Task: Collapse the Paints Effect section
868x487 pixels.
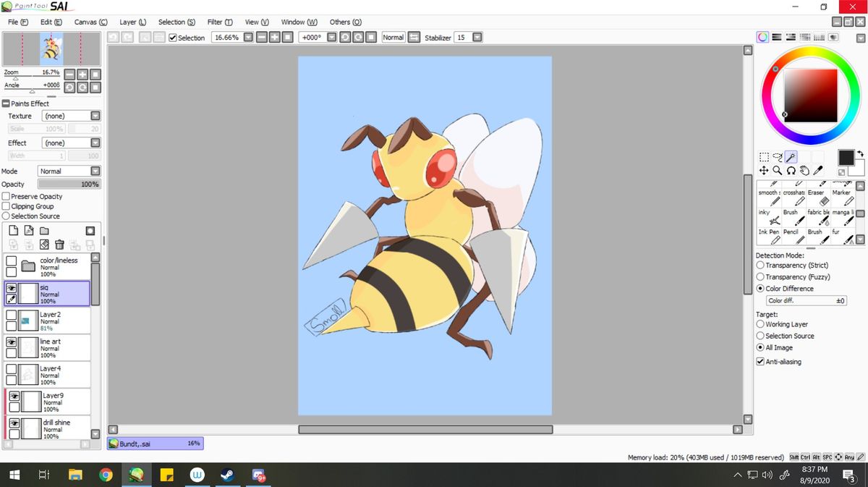Action: click(6, 103)
